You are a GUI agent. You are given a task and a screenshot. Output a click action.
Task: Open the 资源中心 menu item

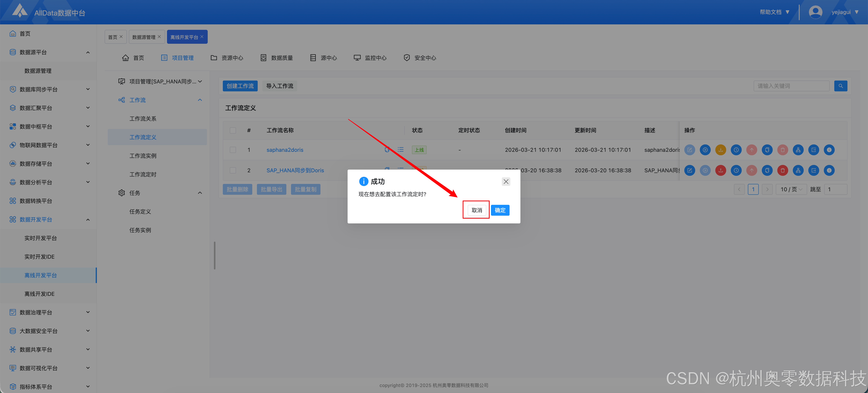pos(227,58)
